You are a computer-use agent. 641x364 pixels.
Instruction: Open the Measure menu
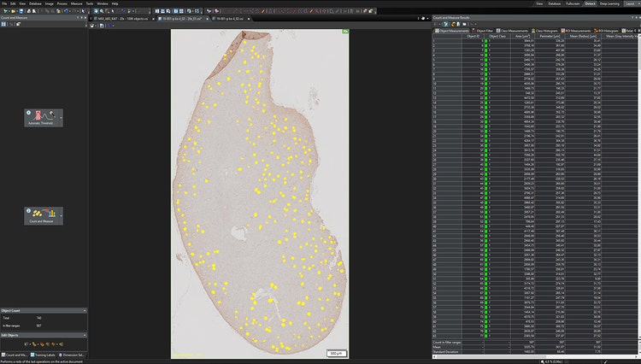pos(77,3)
